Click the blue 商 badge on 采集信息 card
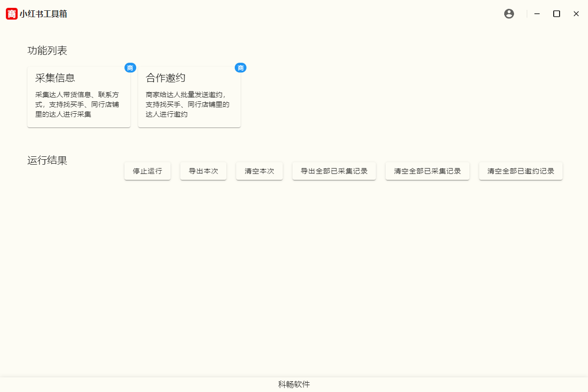The width and height of the screenshot is (588, 392). [x=130, y=68]
